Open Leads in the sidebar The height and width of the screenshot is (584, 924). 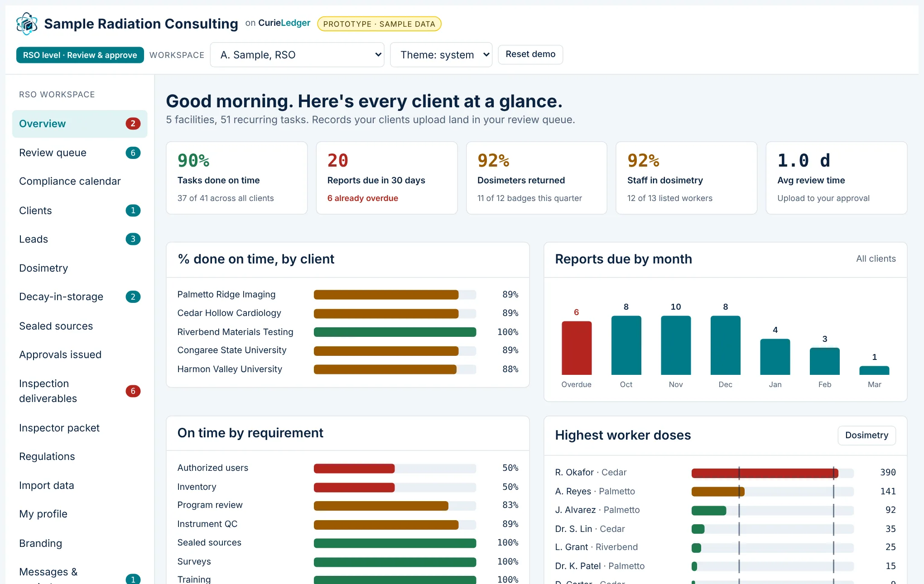tap(80, 239)
